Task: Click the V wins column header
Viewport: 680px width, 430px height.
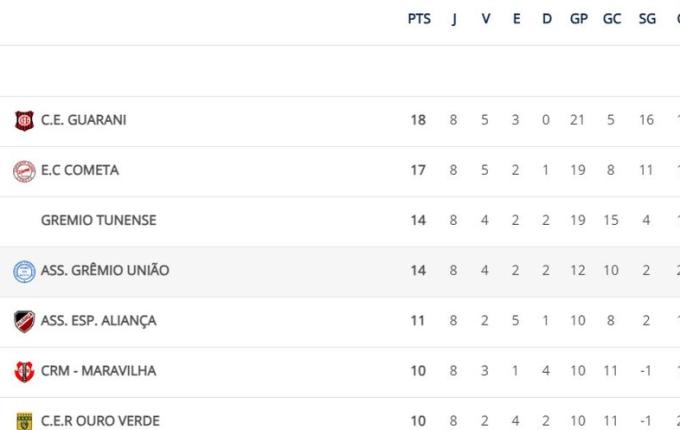Action: [x=486, y=19]
